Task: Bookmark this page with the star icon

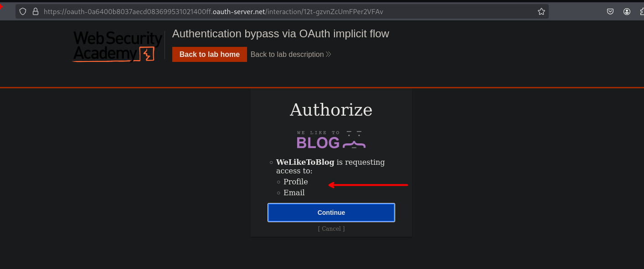Action: pos(541,11)
